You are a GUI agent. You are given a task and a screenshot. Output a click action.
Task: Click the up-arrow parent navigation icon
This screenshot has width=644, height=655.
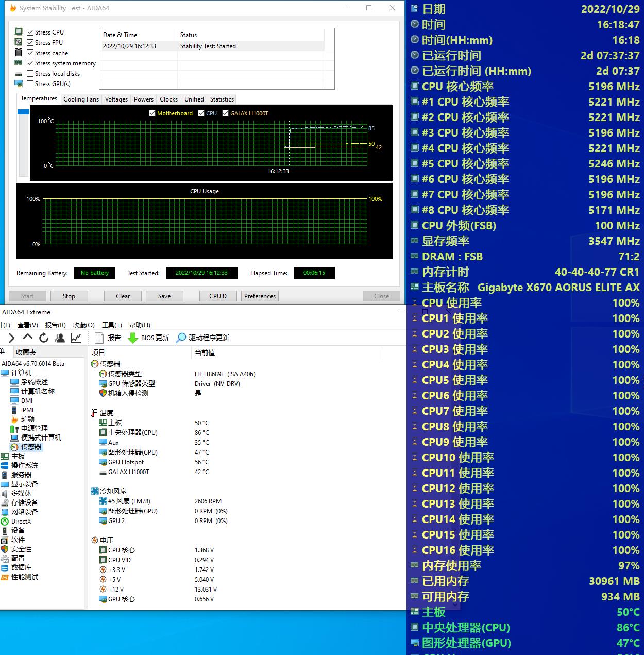(28, 338)
